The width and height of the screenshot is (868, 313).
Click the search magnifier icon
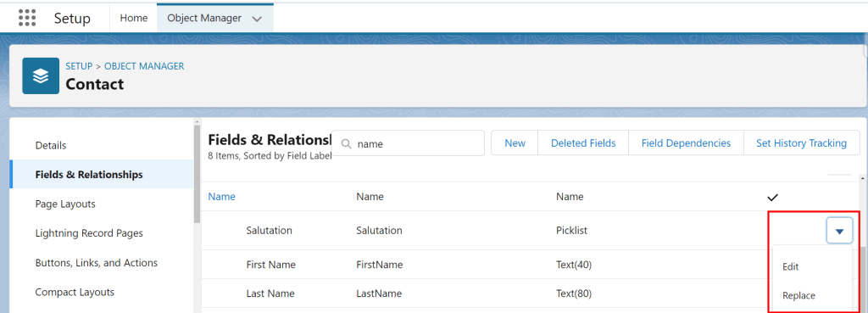tap(347, 144)
